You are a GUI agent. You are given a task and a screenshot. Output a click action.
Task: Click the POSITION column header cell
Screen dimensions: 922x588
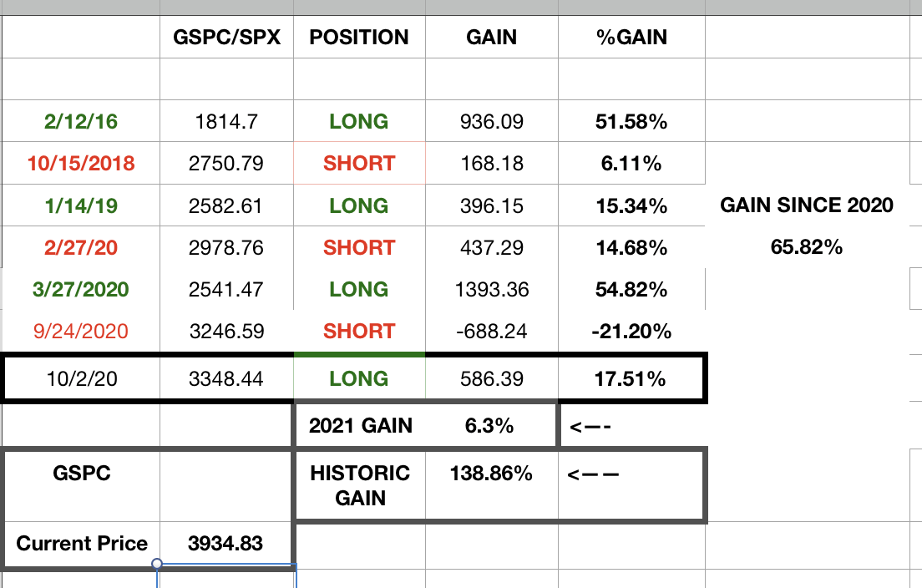point(359,37)
